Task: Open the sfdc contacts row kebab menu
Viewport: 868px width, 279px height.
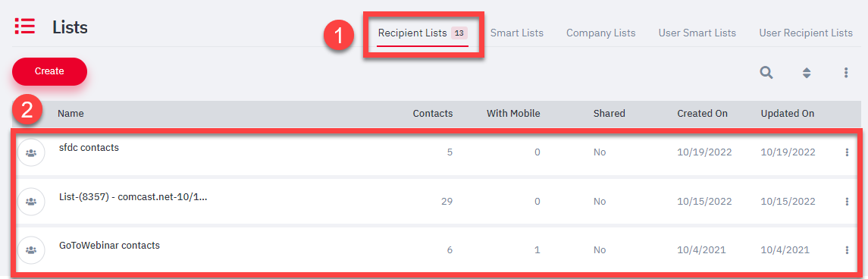Action: tap(847, 152)
